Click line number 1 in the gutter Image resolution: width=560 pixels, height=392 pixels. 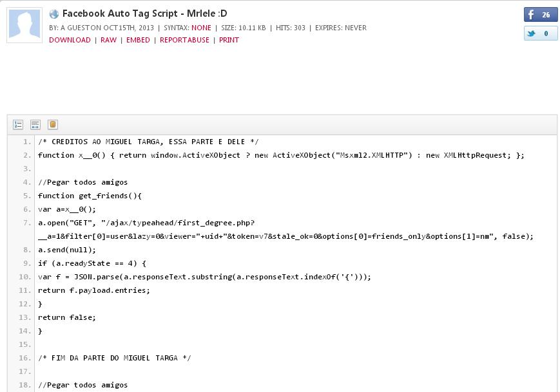coord(27,142)
